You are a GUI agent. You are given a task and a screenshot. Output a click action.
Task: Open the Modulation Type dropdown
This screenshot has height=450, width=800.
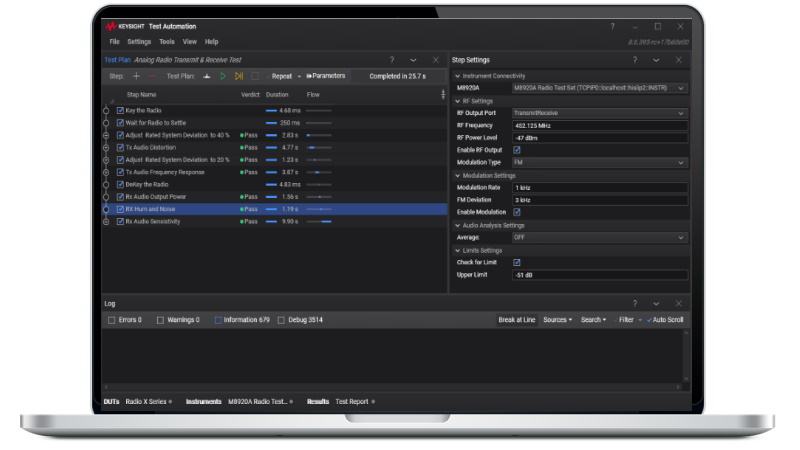(599, 162)
